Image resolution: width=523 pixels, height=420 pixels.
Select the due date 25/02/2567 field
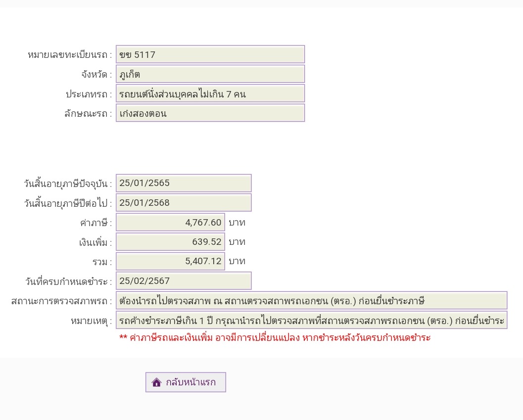point(184,281)
